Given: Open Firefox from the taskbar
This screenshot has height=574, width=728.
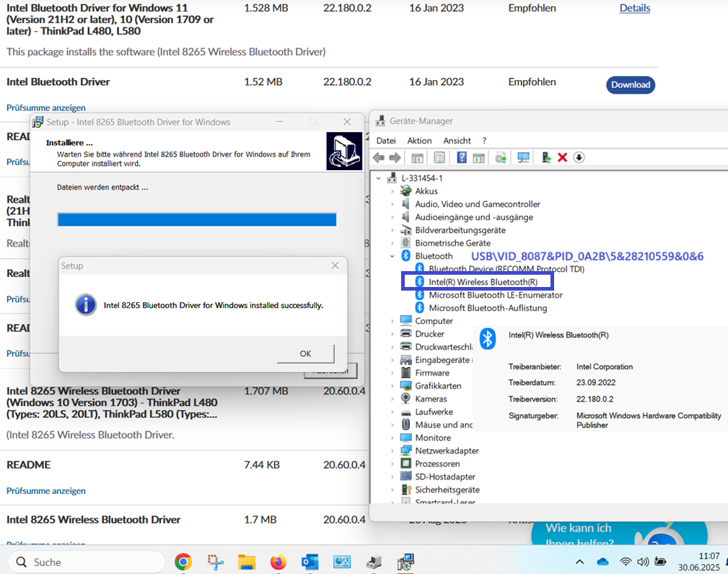Looking at the screenshot, I should click(x=278, y=562).
